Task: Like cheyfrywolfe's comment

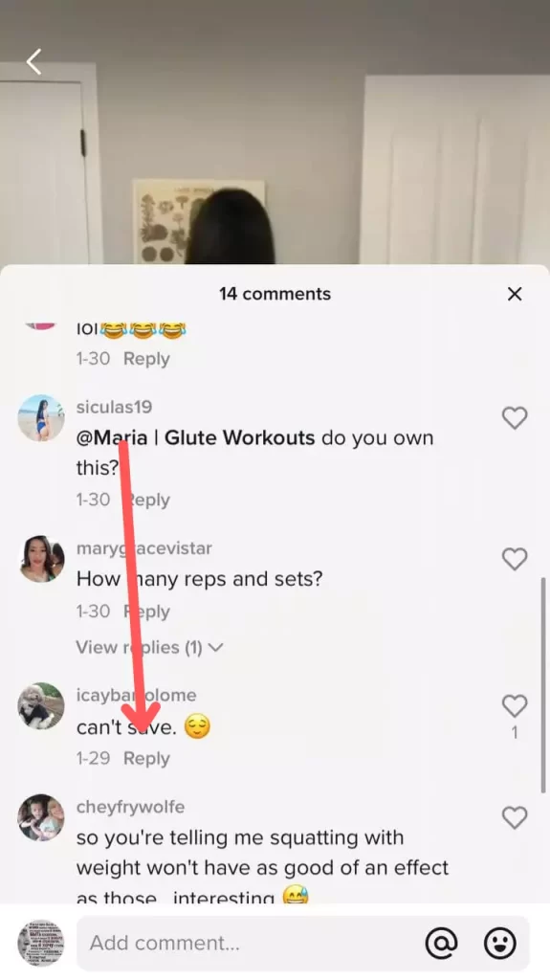Action: pyautogui.click(x=515, y=817)
